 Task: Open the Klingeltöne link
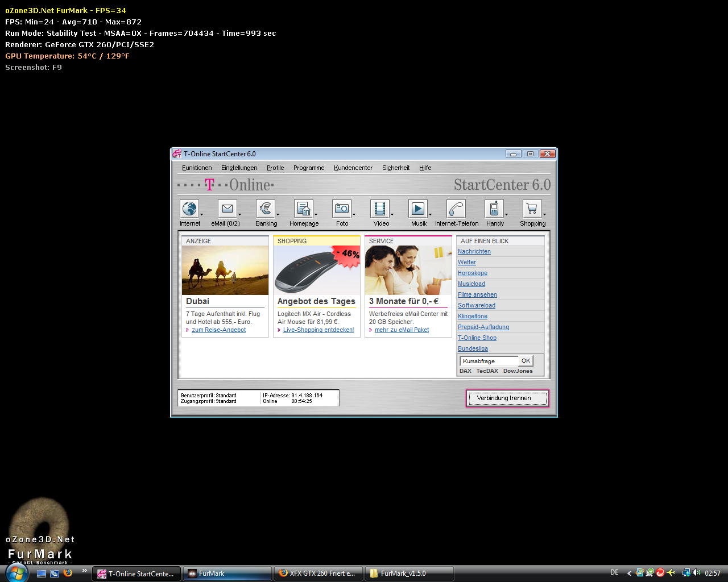(x=473, y=316)
